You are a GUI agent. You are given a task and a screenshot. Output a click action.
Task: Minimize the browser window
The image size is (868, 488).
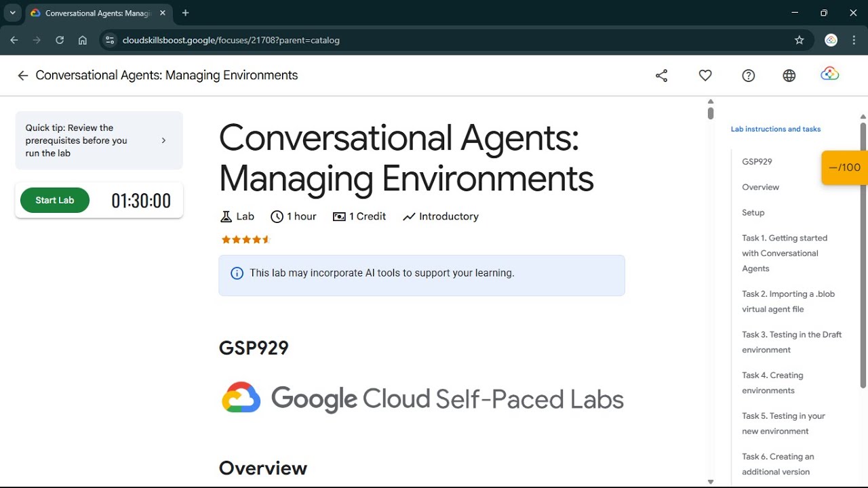coord(795,13)
